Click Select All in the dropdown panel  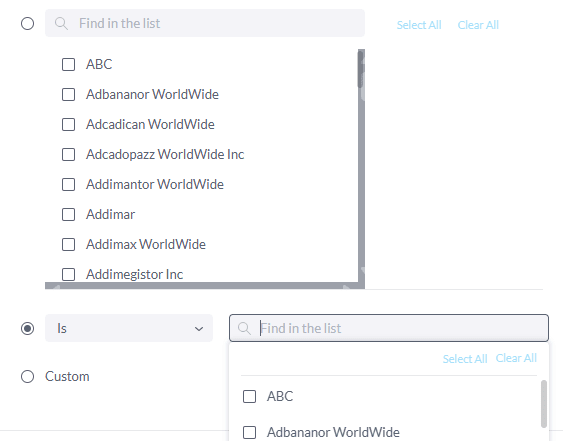(465, 359)
